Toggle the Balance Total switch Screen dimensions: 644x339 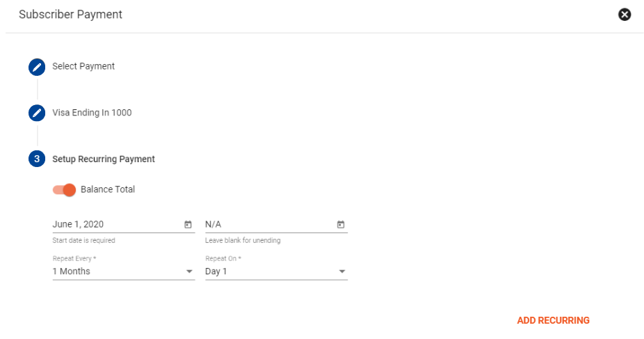64,190
